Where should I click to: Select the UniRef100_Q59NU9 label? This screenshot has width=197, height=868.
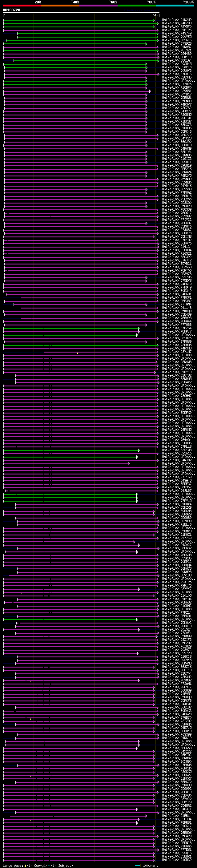(x=177, y=179)
